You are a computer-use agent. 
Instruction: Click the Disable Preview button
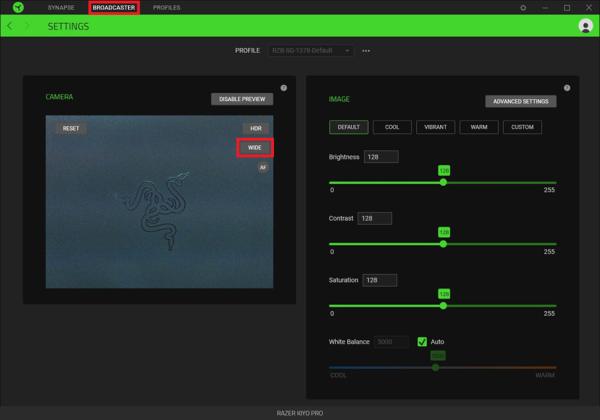(242, 99)
